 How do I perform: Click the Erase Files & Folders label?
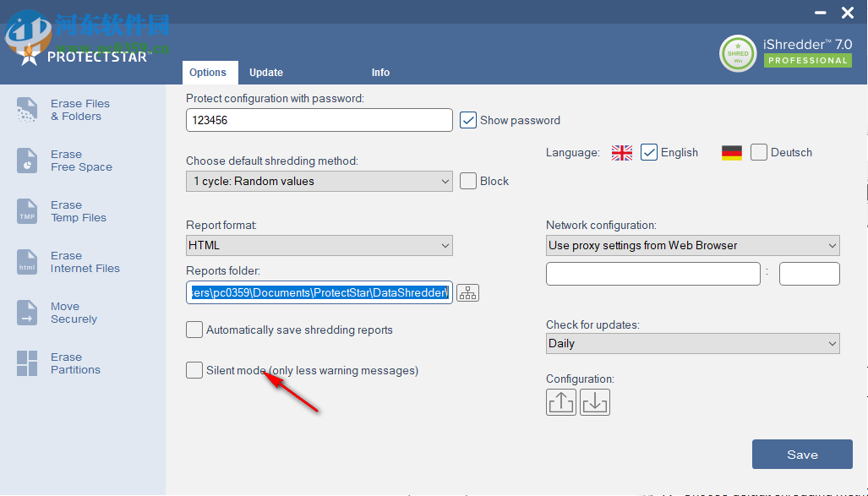[80, 110]
